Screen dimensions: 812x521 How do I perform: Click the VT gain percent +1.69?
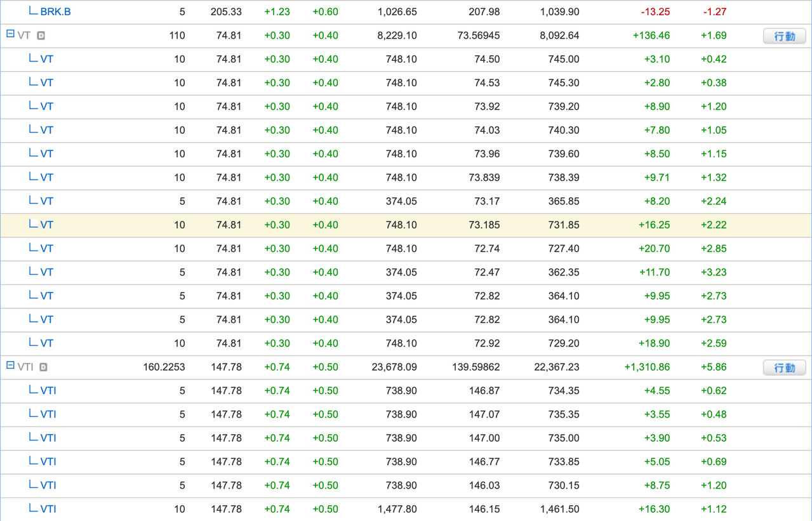tap(714, 36)
